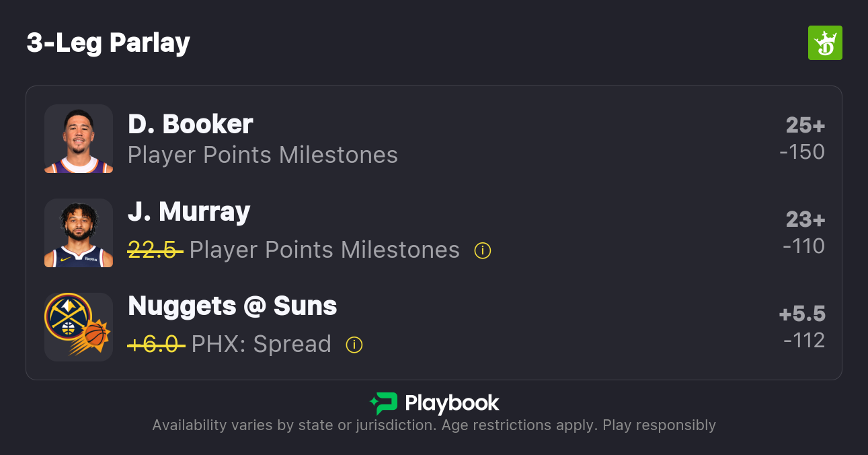Open the D. Booker player name
Viewport: 868px width, 455px height.
(190, 124)
